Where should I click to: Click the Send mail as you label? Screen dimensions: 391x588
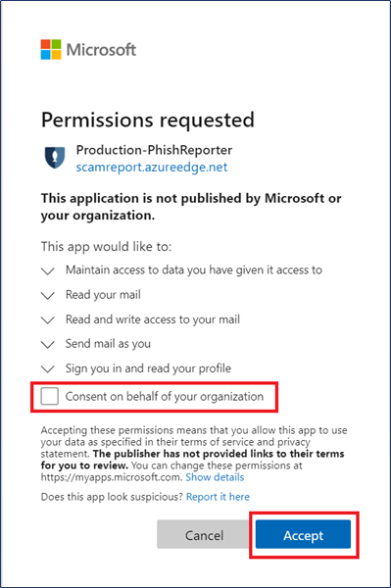(x=108, y=344)
